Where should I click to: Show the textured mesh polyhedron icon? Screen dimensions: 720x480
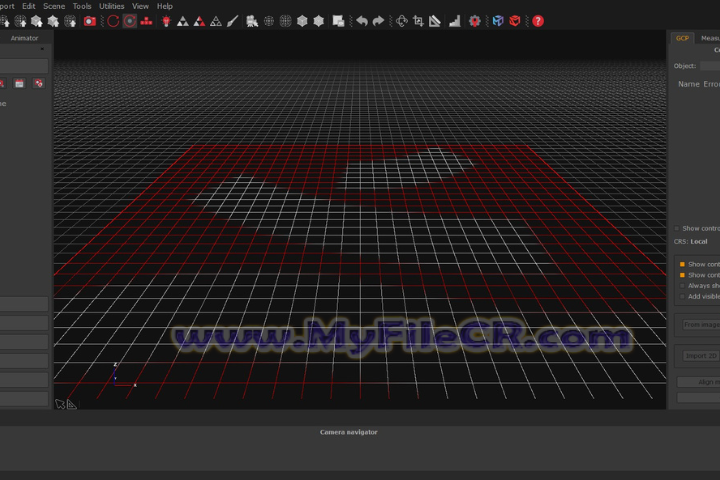click(x=318, y=21)
